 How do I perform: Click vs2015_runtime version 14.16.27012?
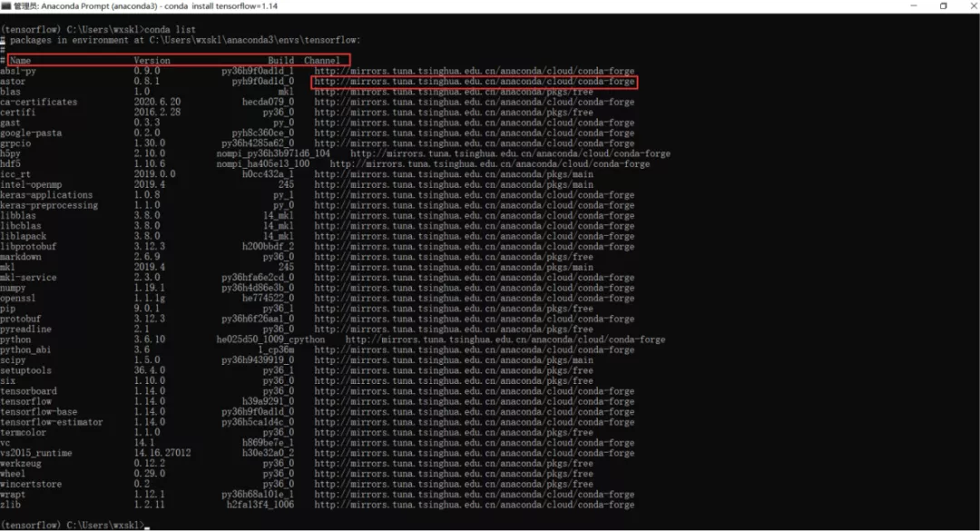pos(162,453)
